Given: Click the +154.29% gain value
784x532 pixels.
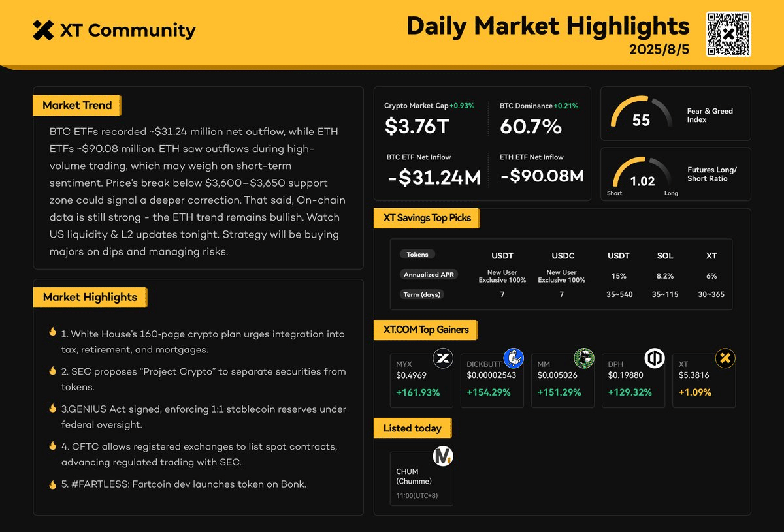Looking at the screenshot, I should 489,392.
